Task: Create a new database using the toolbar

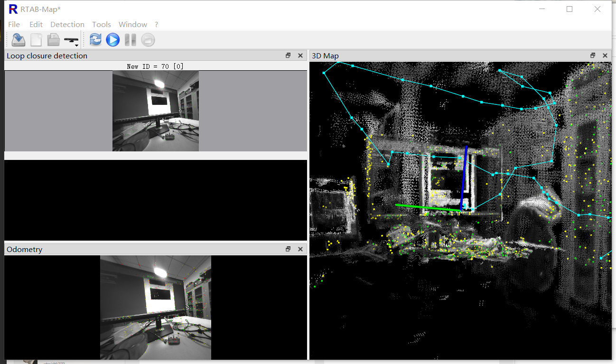Action: (x=36, y=40)
